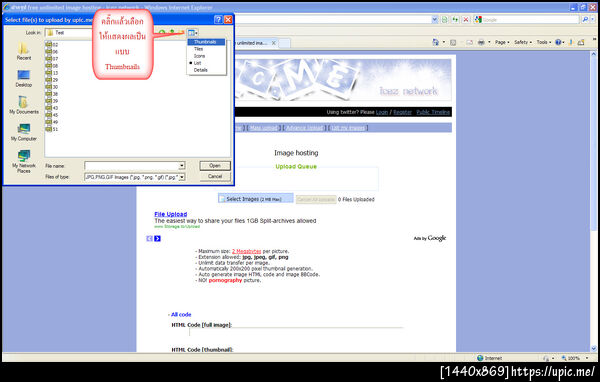This screenshot has height=382, width=600.
Task: Close the 'unlimited ima...' browser tab
Action: (x=274, y=43)
